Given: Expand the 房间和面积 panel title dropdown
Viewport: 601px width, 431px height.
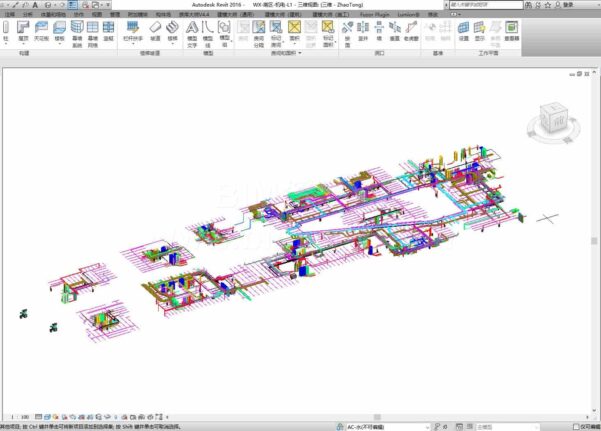Looking at the screenshot, I should (x=300, y=53).
